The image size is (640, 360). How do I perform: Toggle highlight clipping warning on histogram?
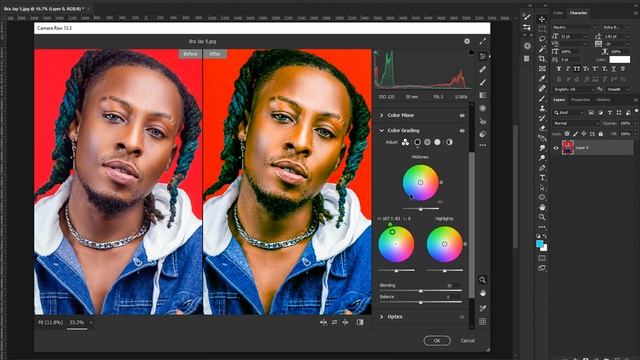(471, 52)
